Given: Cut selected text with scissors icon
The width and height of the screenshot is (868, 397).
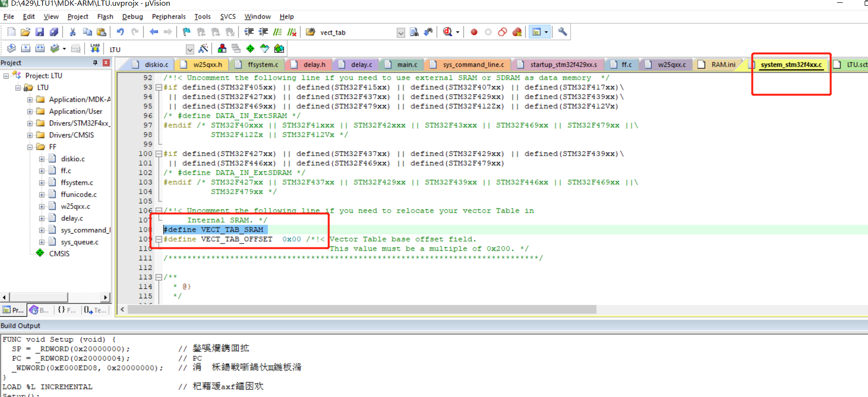Looking at the screenshot, I should click(73, 32).
